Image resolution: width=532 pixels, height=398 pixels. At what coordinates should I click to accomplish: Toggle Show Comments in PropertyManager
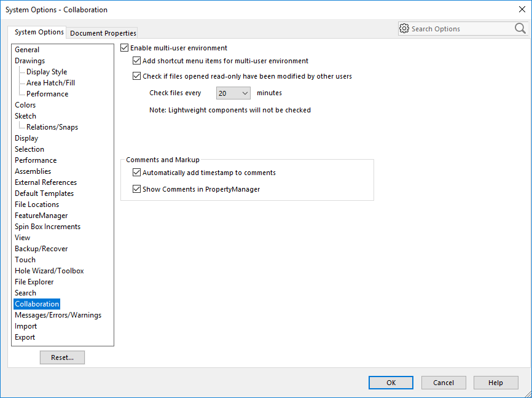tap(137, 189)
